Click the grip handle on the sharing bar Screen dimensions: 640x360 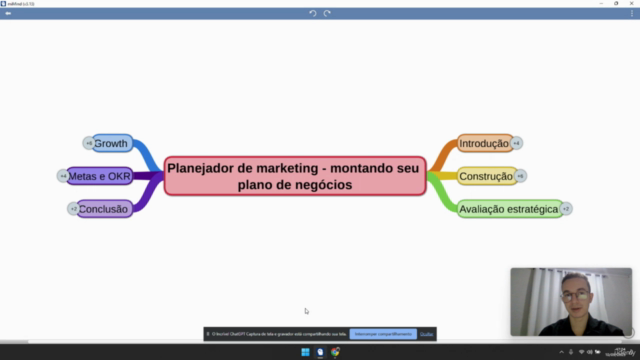(208, 334)
